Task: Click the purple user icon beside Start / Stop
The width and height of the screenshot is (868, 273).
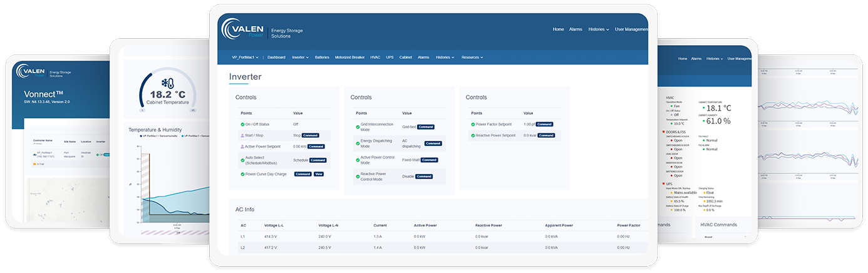Action: click(242, 135)
